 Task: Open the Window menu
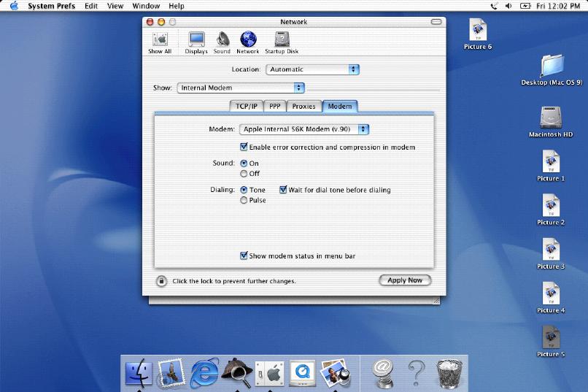[x=146, y=6]
